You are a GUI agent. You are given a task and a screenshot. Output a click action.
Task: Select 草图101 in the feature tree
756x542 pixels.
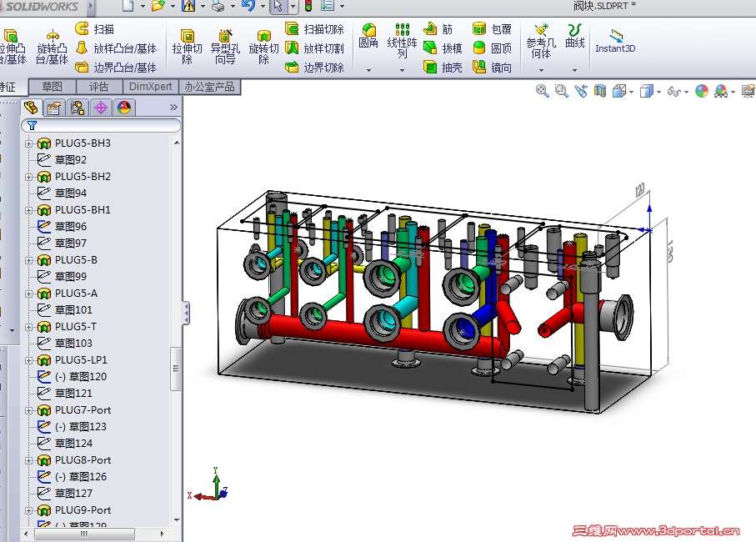(x=73, y=309)
